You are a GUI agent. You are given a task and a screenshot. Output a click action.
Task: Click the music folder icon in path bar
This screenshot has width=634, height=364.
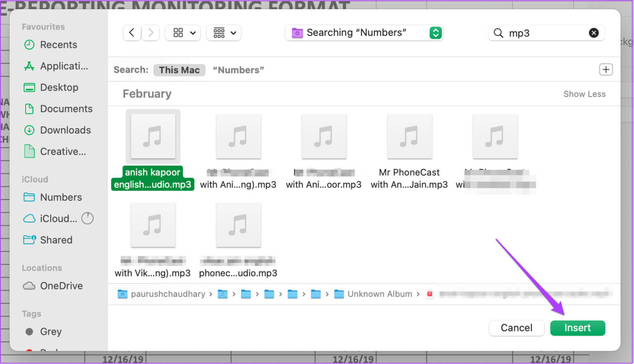[222, 294]
